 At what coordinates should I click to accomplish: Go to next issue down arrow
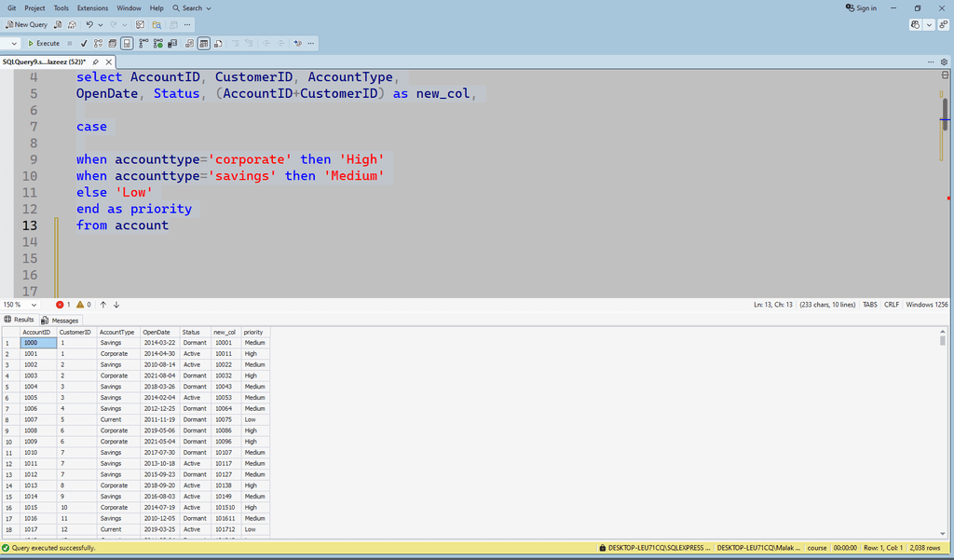(116, 305)
